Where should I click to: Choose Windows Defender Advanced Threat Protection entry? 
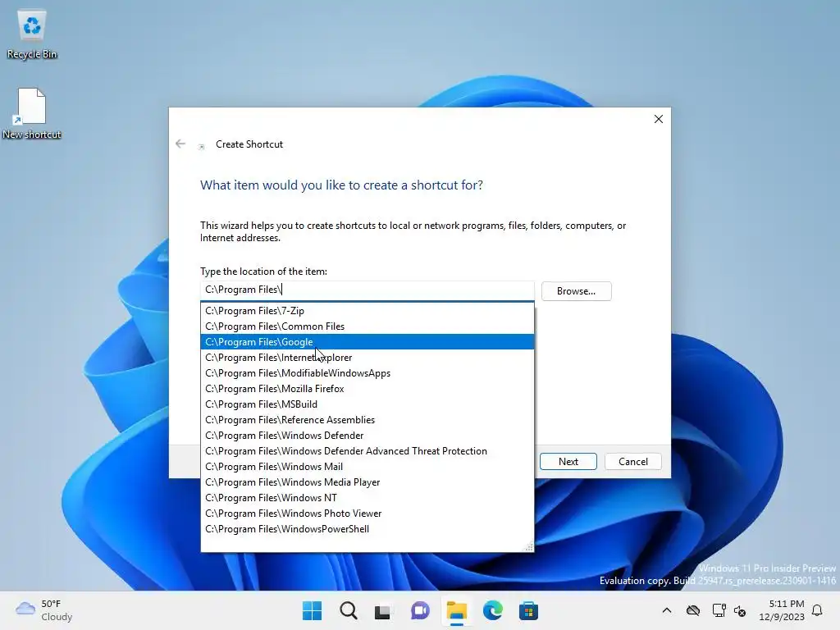click(367, 450)
